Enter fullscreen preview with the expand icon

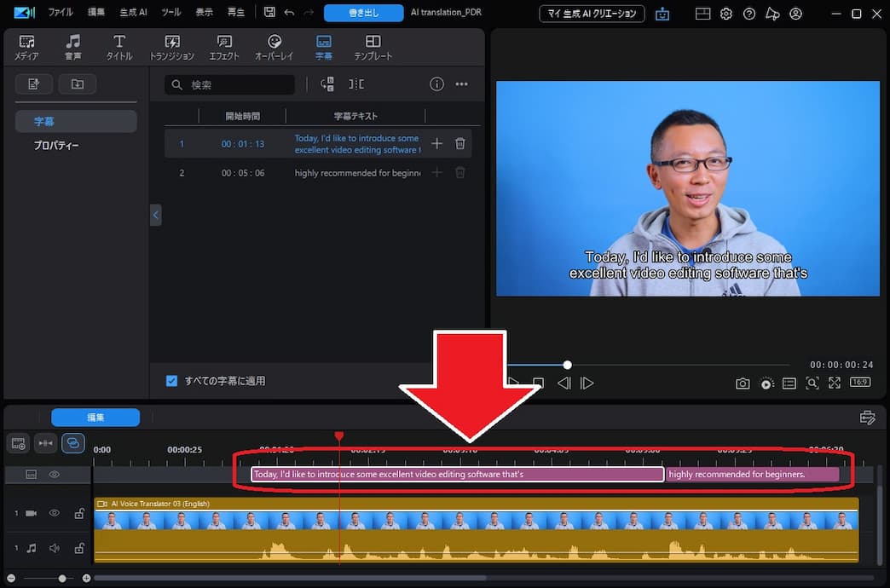(835, 383)
